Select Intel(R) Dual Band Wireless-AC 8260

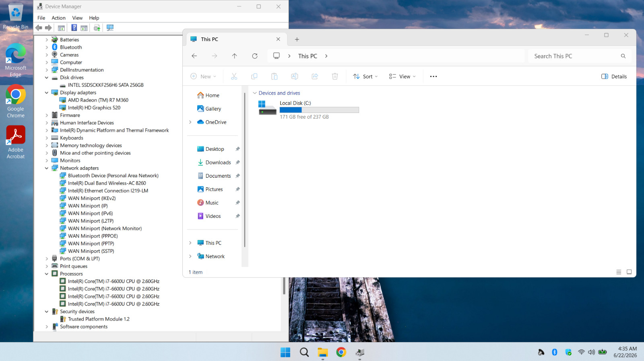coord(107,183)
